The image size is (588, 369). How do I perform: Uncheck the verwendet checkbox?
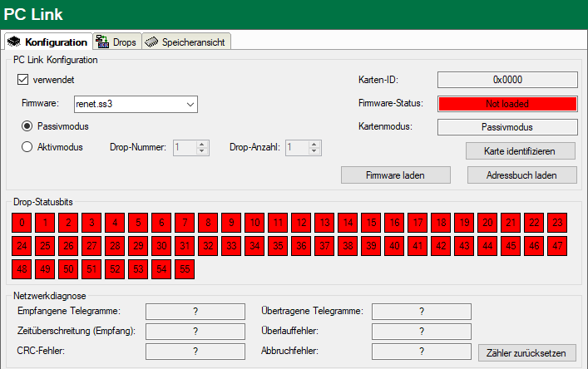coord(23,80)
